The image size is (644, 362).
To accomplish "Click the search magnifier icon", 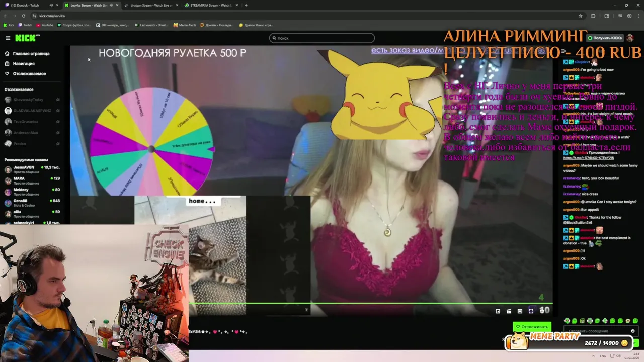I will tap(274, 38).
